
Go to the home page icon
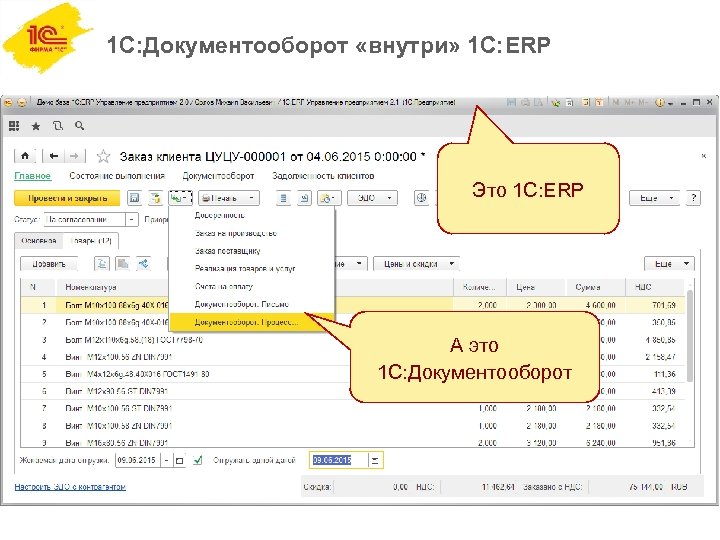click(x=25, y=156)
